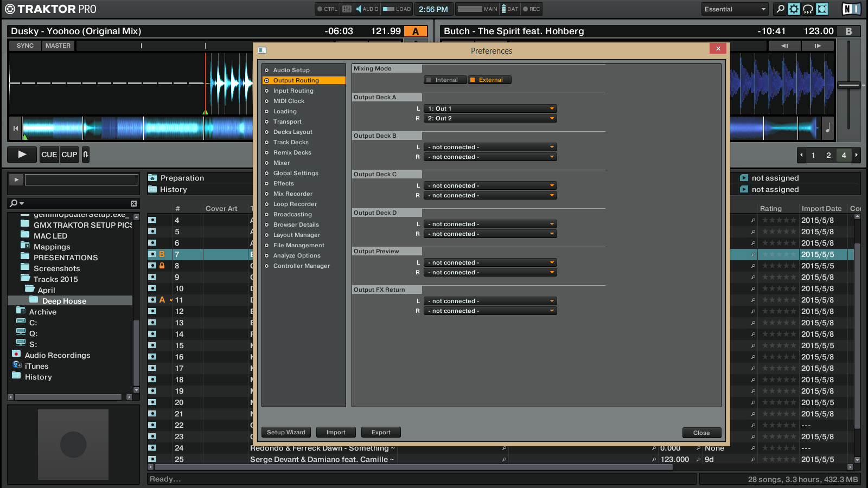Click the CUP button on Deck A
Screen dimensions: 868x488
pos(69,155)
